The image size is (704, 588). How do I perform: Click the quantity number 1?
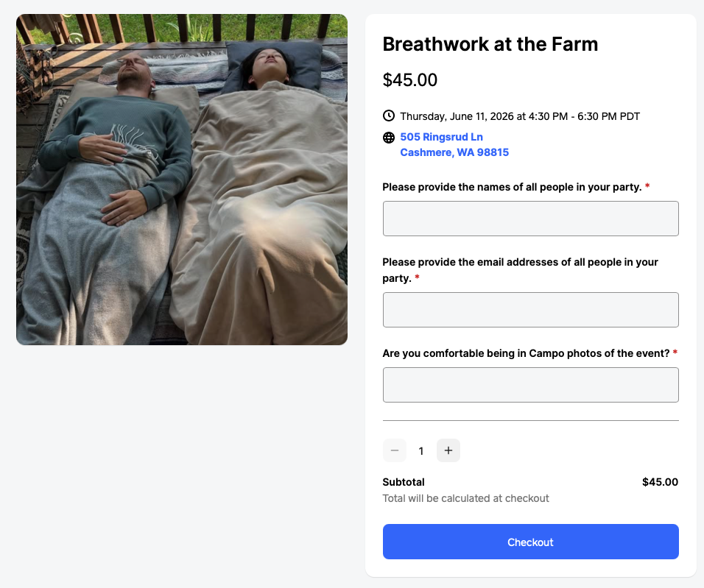click(421, 451)
